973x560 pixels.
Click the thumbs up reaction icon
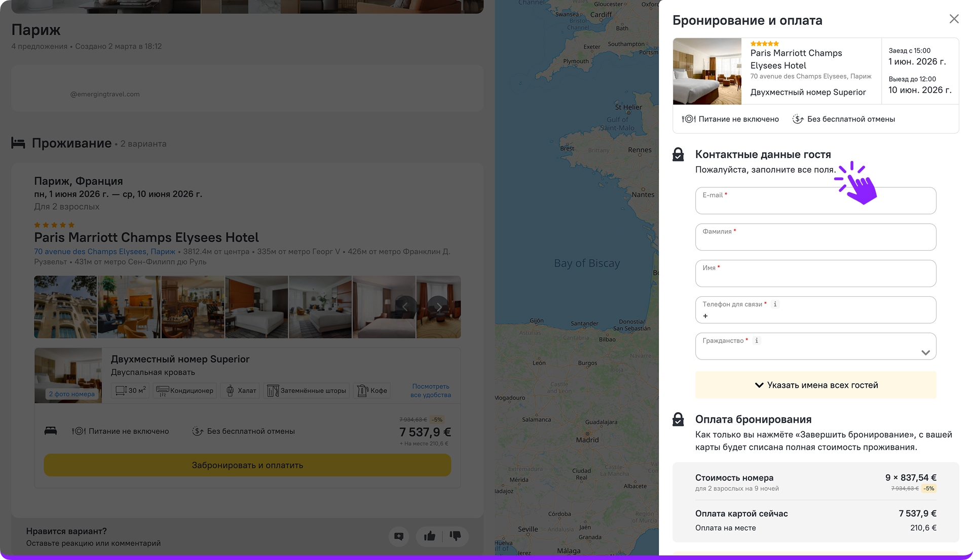pos(429,536)
